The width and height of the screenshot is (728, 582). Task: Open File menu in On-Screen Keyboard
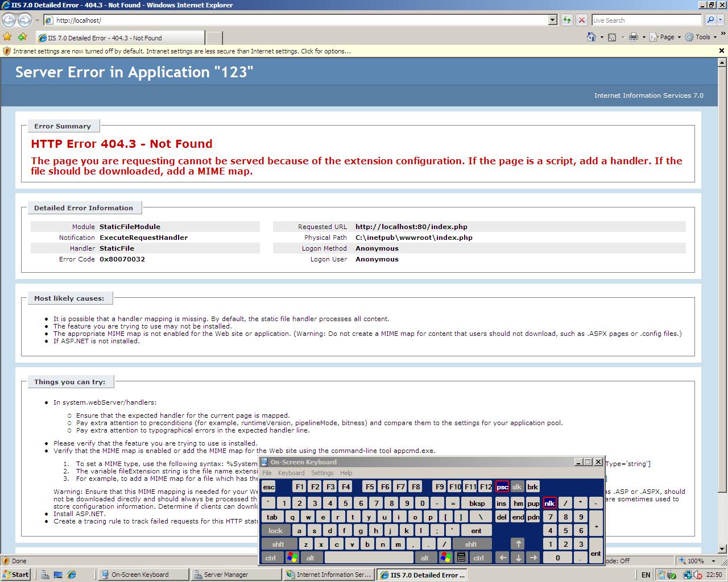(x=267, y=473)
